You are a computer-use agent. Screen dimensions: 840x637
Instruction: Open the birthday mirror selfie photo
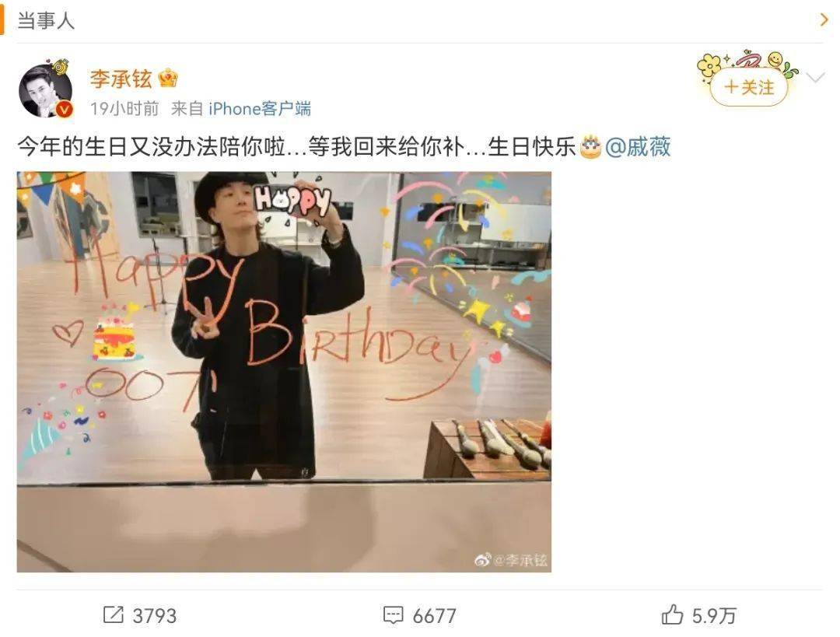pos(284,371)
